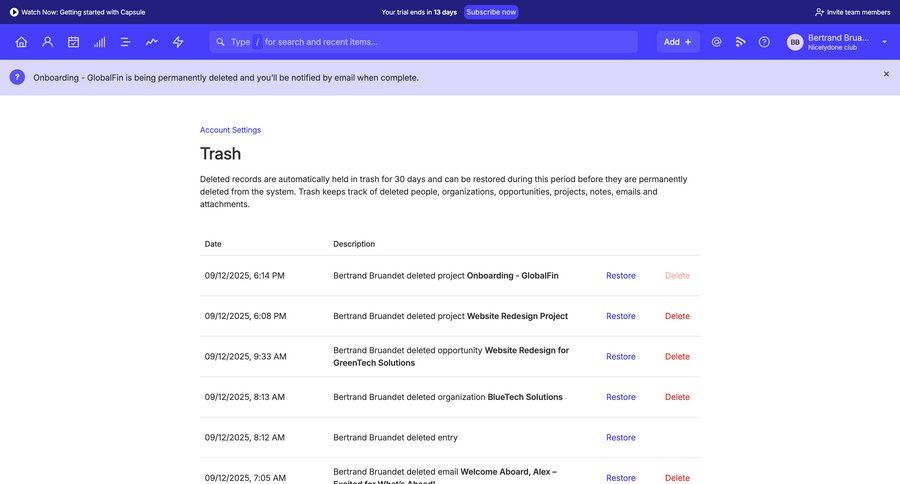Viewport: 900px width, 484px height.
Task: Open People & Organizations contacts icon
Action: click(47, 42)
